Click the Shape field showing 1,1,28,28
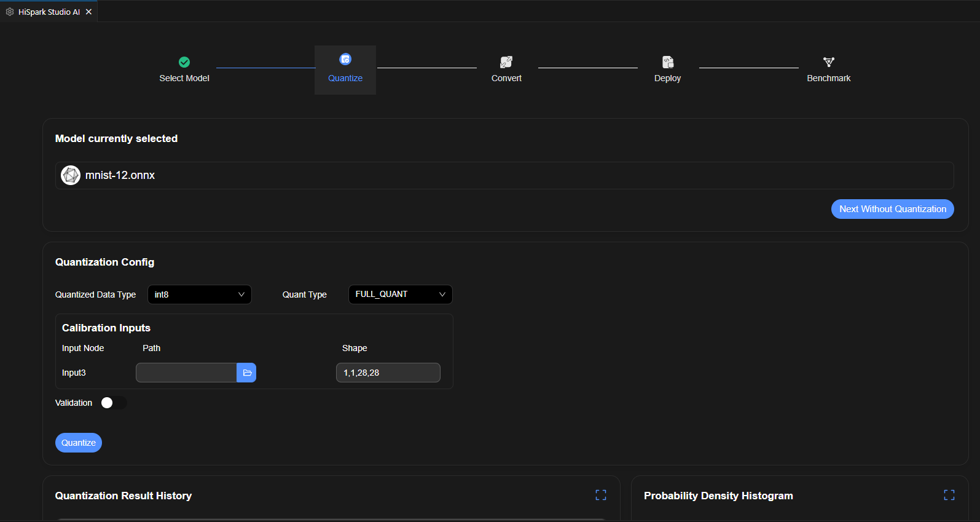 388,373
